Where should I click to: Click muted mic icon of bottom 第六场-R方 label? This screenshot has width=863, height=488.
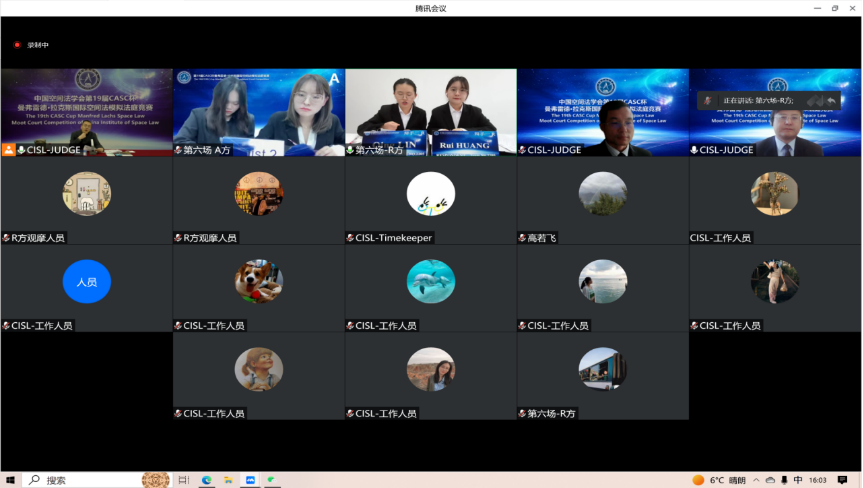pos(522,413)
